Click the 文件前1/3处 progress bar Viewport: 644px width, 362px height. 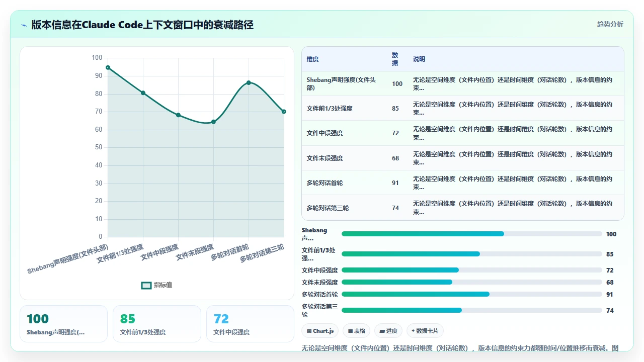[472, 254]
